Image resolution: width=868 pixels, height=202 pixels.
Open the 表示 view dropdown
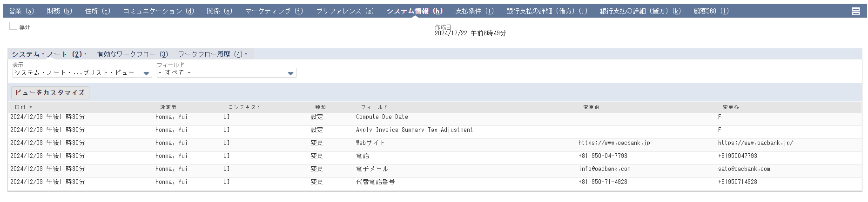82,73
